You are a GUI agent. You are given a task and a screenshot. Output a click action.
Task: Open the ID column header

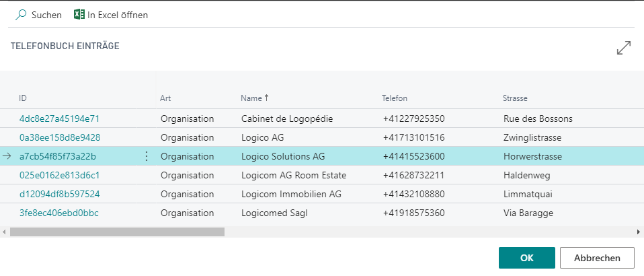23,98
